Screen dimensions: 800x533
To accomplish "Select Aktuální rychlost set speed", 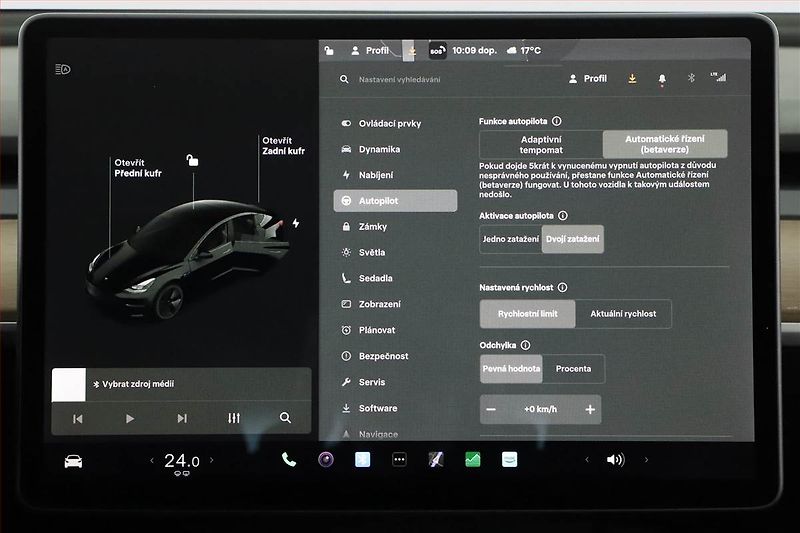I will point(623,314).
